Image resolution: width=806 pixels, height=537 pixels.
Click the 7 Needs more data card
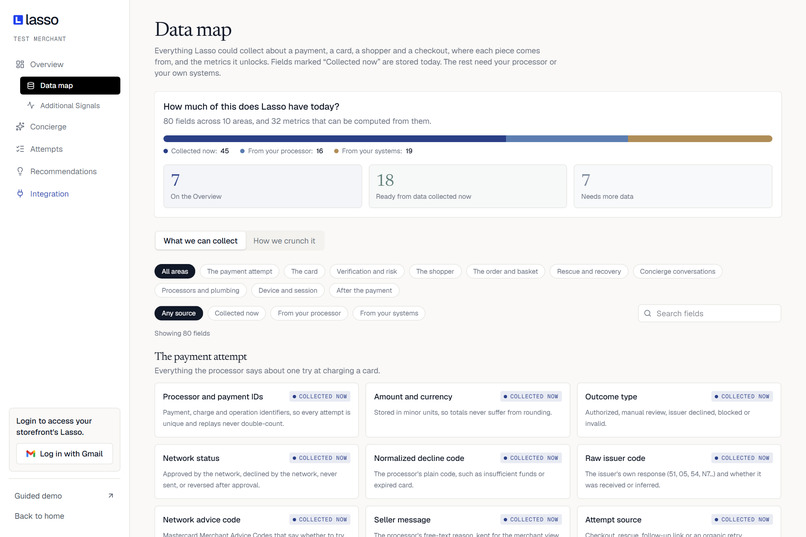point(673,186)
